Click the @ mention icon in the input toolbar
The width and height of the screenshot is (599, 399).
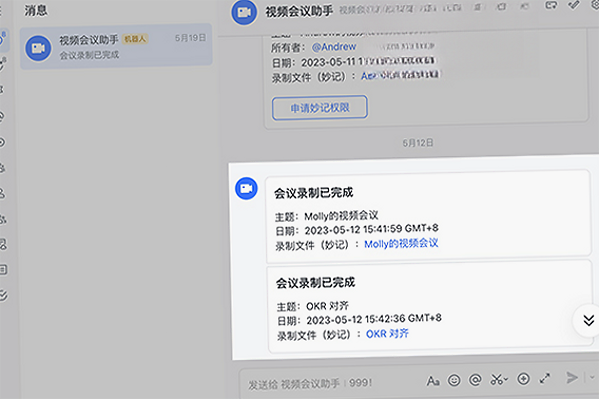click(475, 380)
